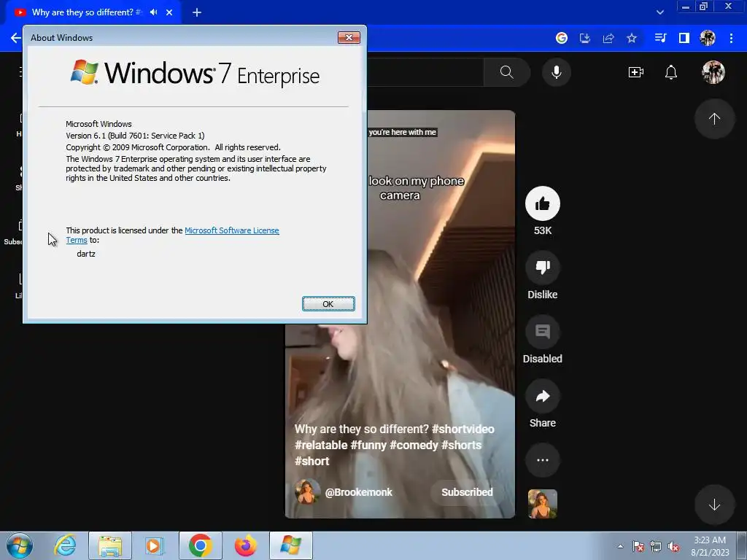
Task: Click #relatable hashtag
Action: [x=321, y=446]
